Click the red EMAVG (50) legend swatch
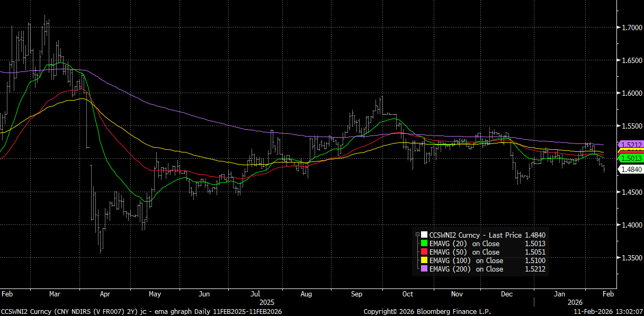The width and height of the screenshot is (644, 316). point(424,252)
